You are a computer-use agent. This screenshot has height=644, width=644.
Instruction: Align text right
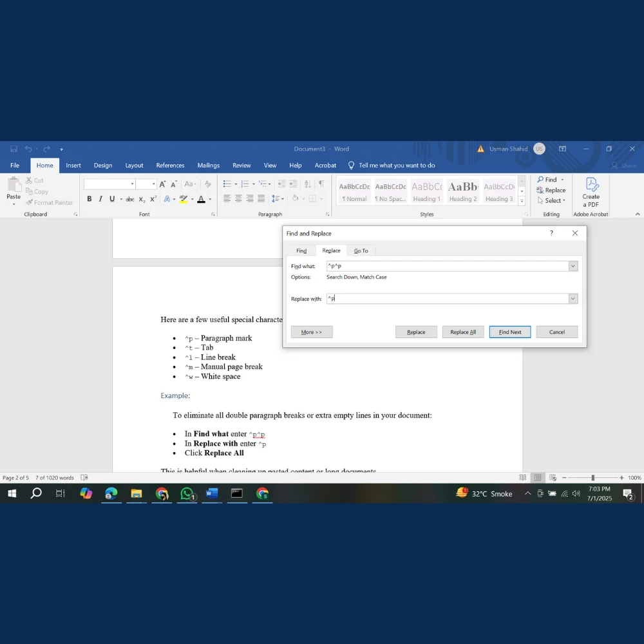(250, 199)
